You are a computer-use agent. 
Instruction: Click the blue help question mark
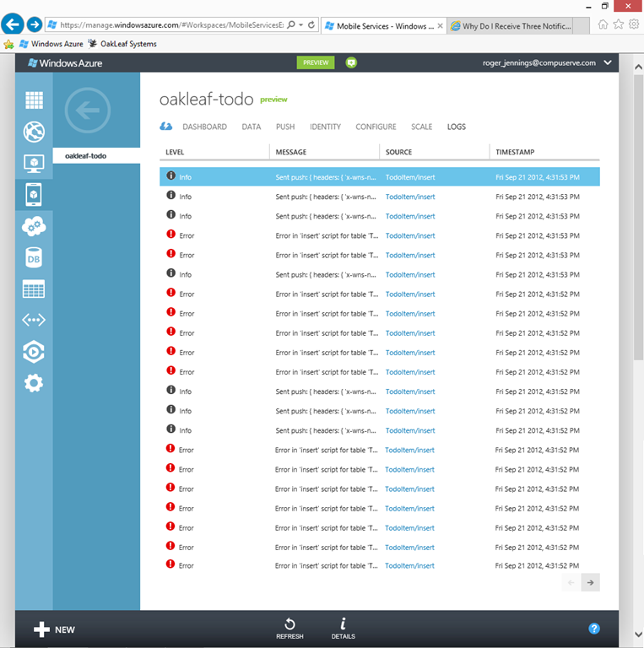(594, 629)
